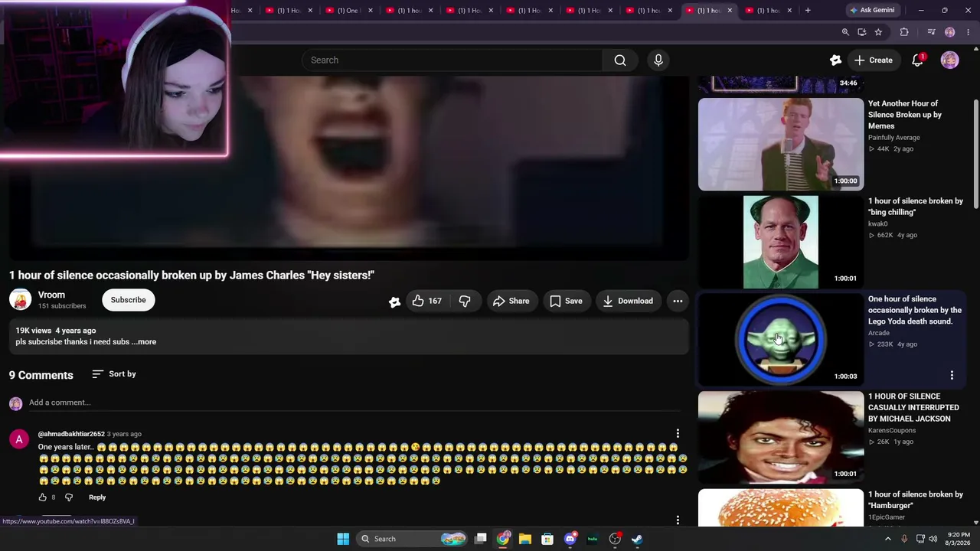Open the Painfully Average channel link
Image resolution: width=980 pixels, height=551 pixels.
894,138
